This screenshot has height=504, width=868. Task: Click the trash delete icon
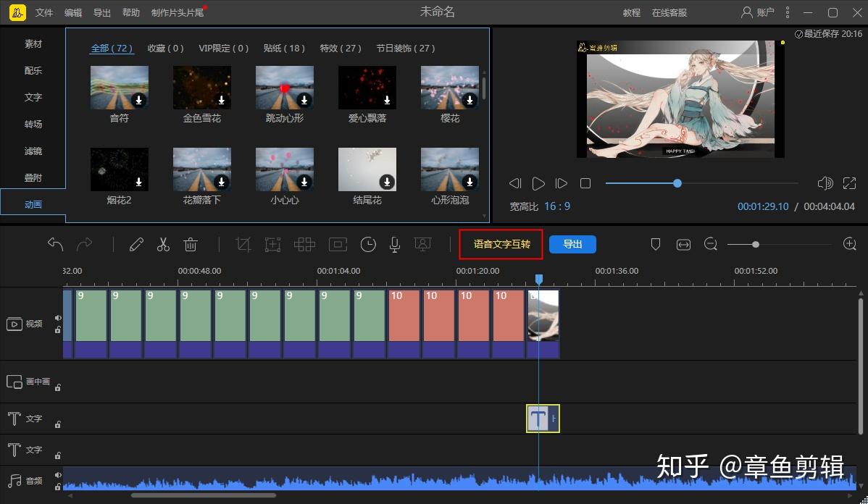(x=191, y=244)
